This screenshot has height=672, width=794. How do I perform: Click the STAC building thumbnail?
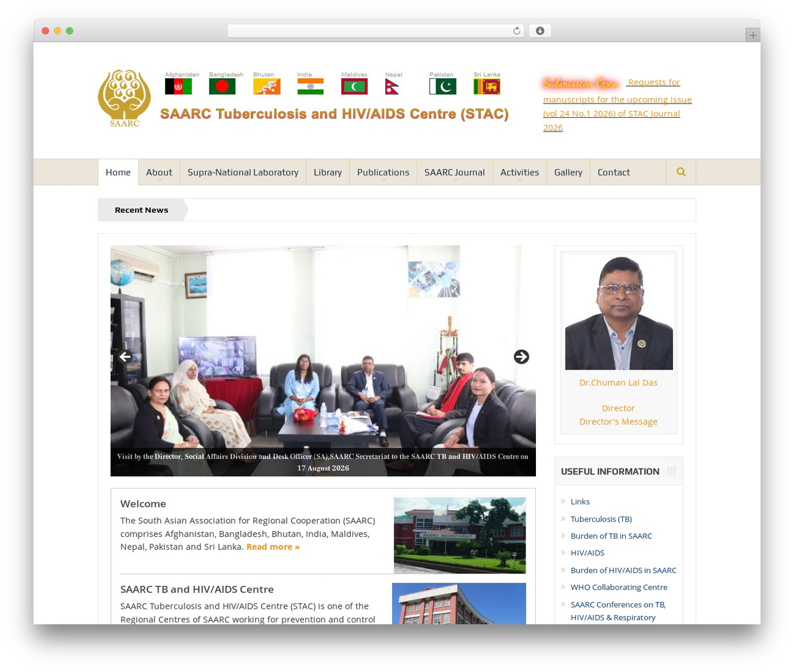tap(459, 603)
